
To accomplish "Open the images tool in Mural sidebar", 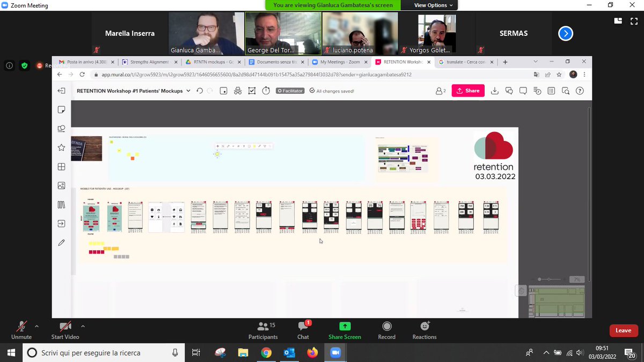I will [61, 186].
